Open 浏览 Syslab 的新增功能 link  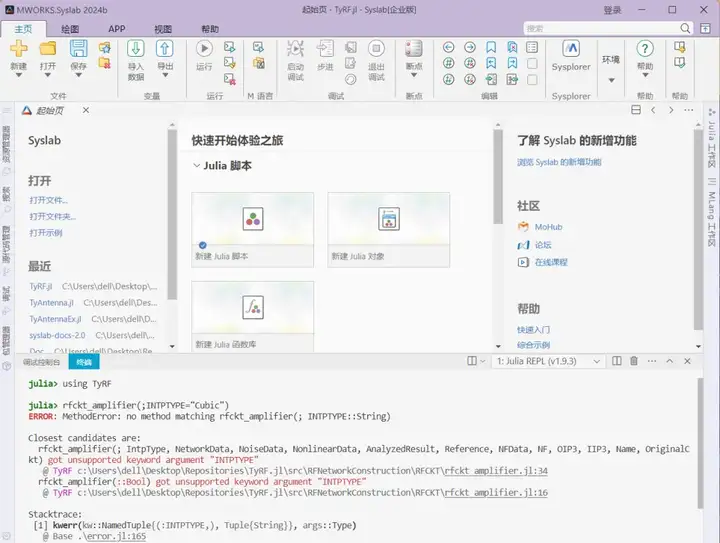click(559, 162)
